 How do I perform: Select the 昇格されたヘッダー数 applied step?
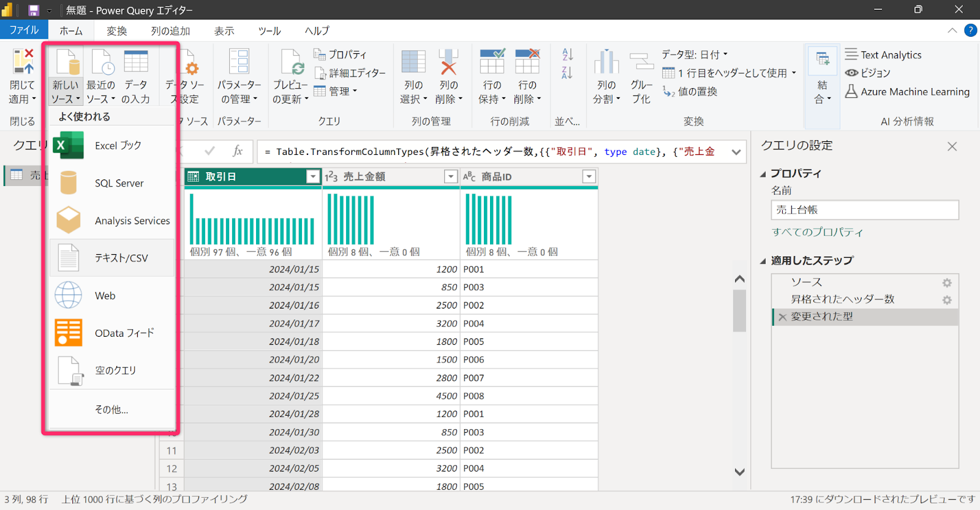pos(865,299)
